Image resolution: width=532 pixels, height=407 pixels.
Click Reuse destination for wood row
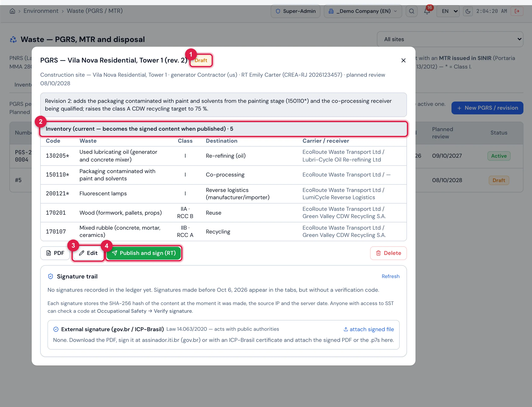click(x=213, y=213)
